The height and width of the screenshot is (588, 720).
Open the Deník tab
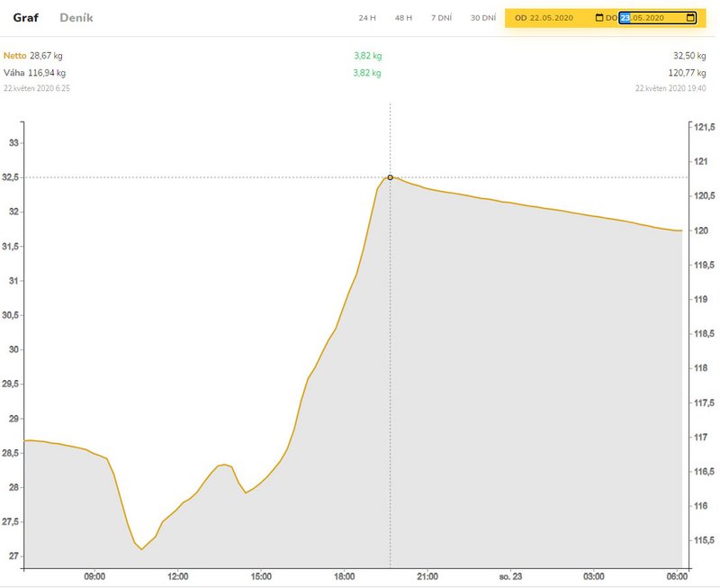(x=76, y=18)
